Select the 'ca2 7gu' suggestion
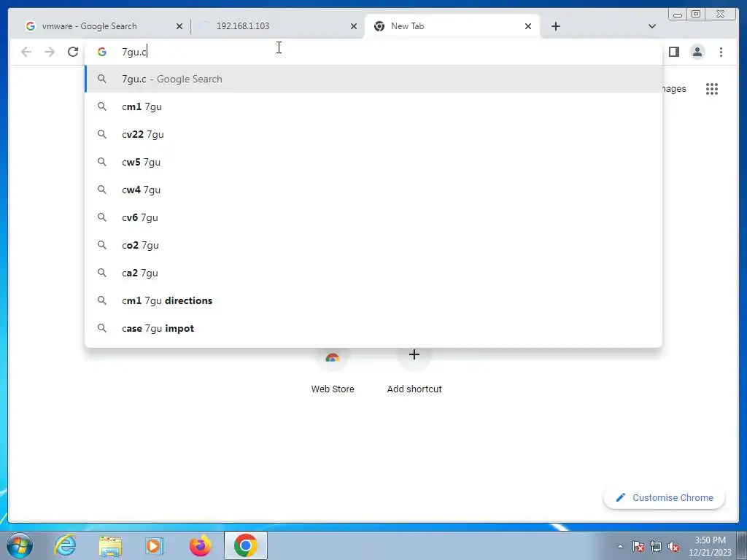747x560 pixels. tap(373, 273)
